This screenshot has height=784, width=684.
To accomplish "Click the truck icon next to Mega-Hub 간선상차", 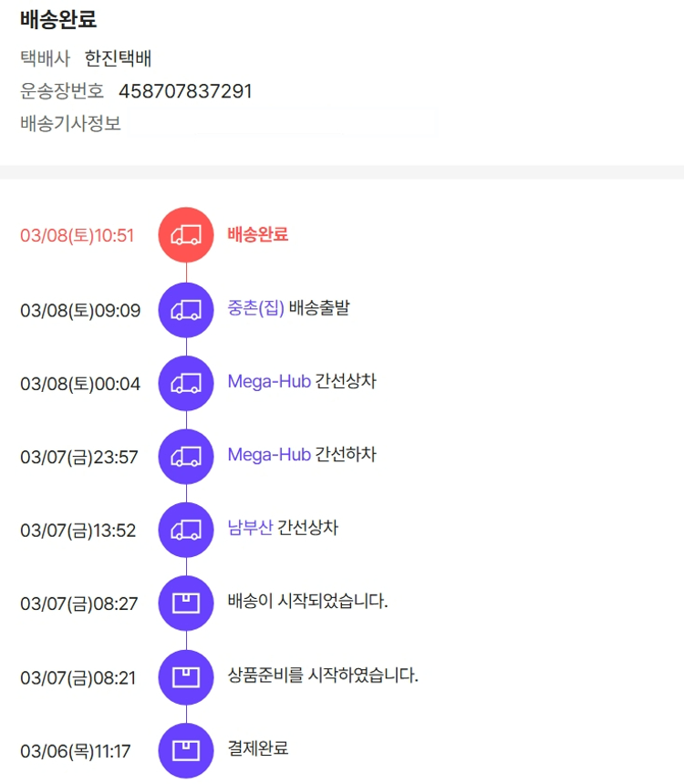I will [186, 383].
